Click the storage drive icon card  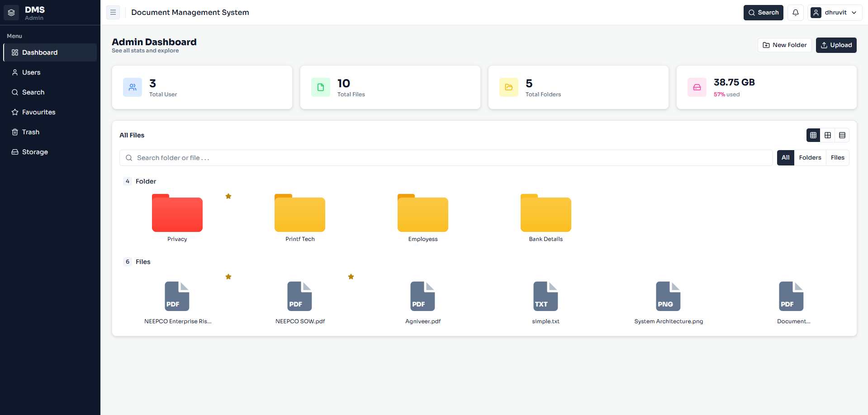(x=697, y=87)
